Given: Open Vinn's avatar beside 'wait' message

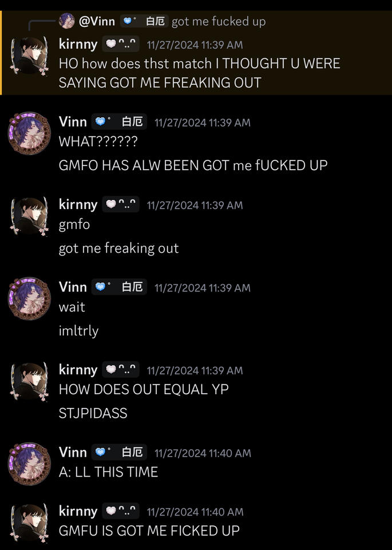Looking at the screenshot, I should coord(29,298).
